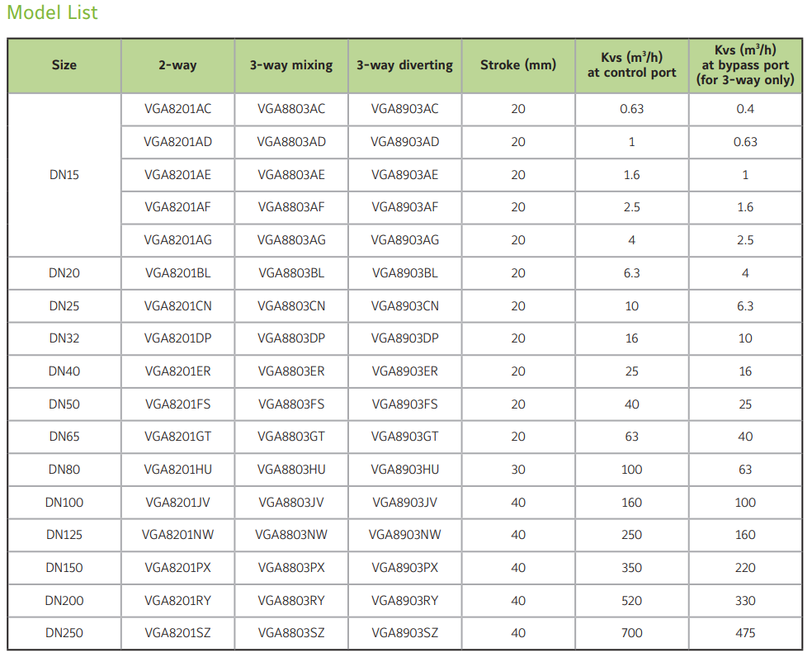Viewport: 812px width, 657px height.
Task: Select model VGA8803ER cell
Action: tap(291, 371)
